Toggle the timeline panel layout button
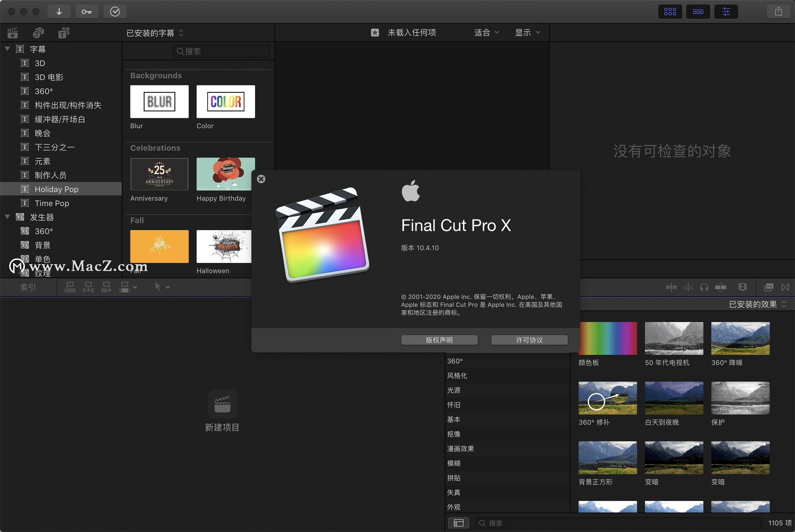 coord(698,12)
